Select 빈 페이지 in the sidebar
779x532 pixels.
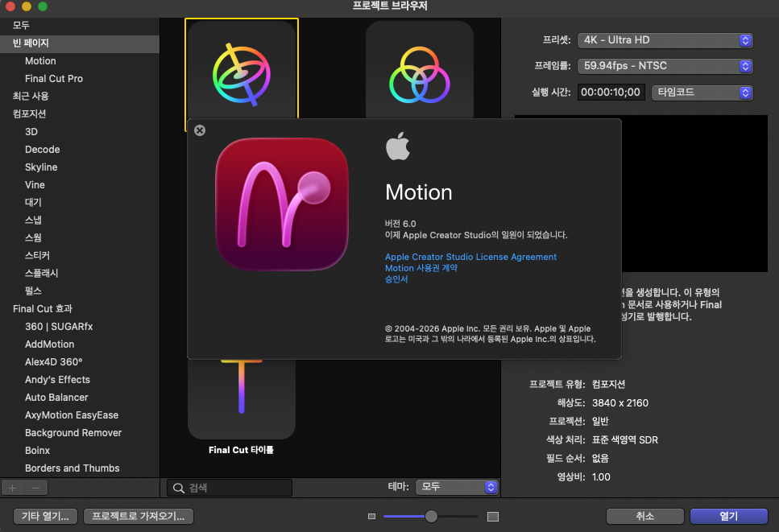point(31,43)
